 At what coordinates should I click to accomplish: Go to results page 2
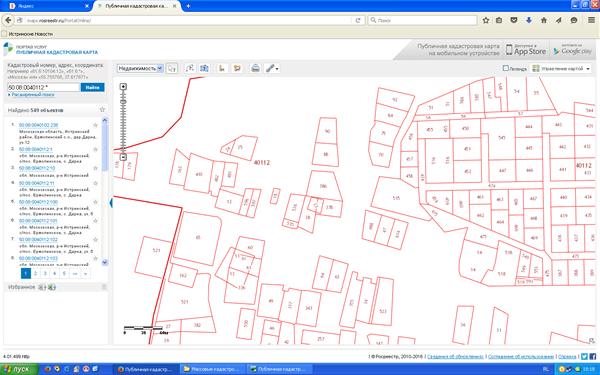36,274
